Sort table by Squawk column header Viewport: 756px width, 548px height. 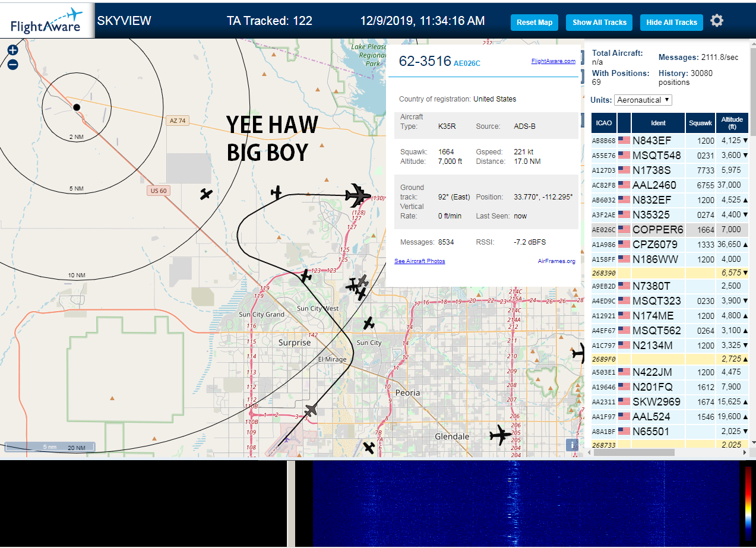tap(700, 123)
